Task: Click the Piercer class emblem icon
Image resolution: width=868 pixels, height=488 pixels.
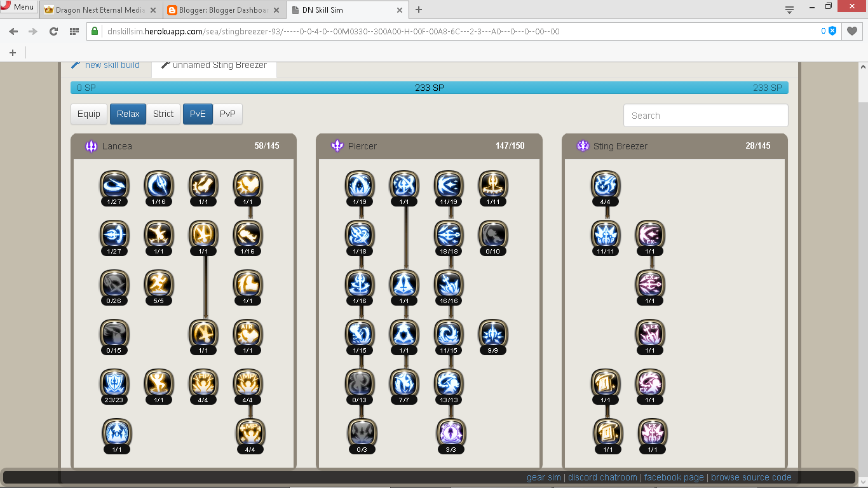Action: [337, 146]
